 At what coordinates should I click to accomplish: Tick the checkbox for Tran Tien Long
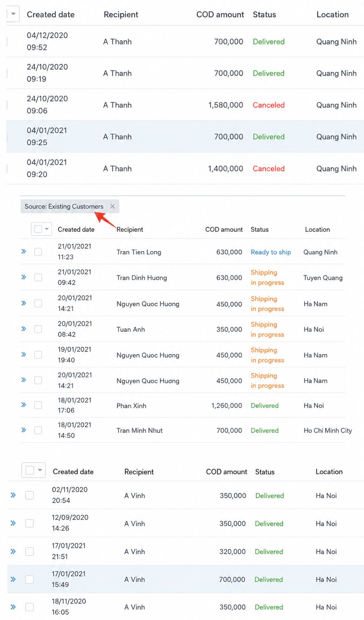pos(38,251)
